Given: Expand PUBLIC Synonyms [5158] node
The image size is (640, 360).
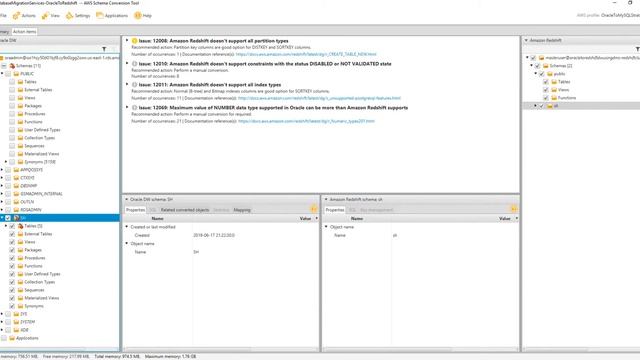Looking at the screenshot, I should point(6,162).
